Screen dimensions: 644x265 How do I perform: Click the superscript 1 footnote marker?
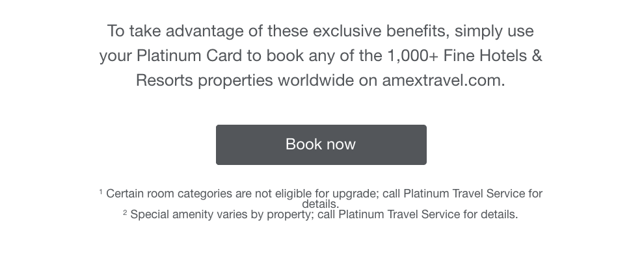pyautogui.click(x=101, y=192)
